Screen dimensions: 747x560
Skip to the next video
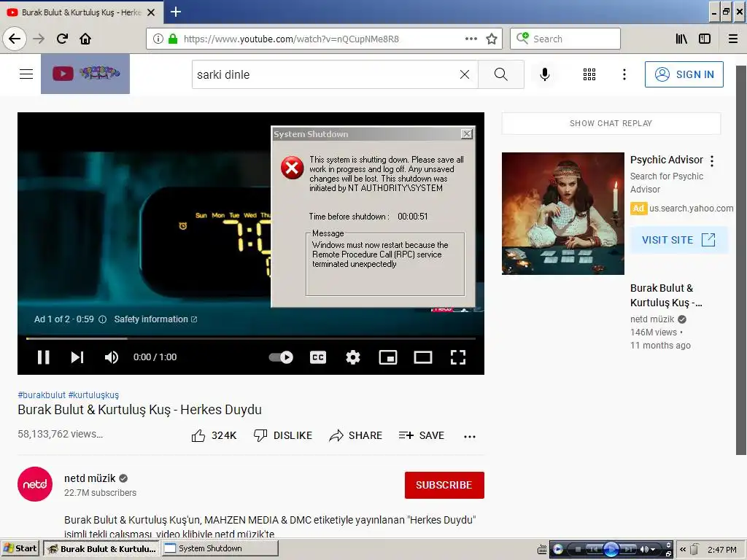pyautogui.click(x=77, y=357)
